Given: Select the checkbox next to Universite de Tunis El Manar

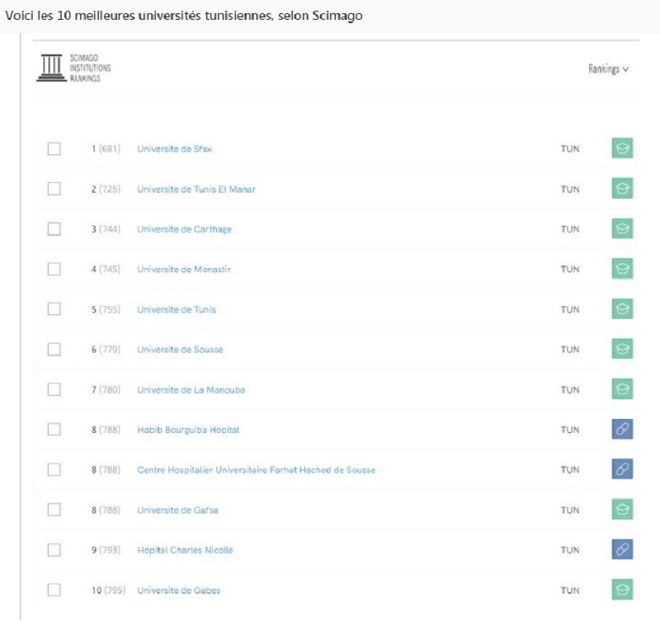Looking at the screenshot, I should coord(54,189).
